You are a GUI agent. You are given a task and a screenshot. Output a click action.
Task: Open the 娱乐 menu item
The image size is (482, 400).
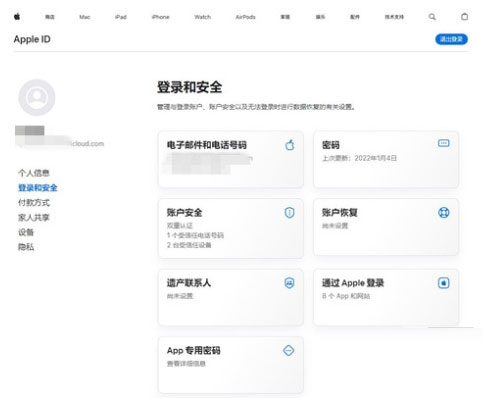coord(320,17)
